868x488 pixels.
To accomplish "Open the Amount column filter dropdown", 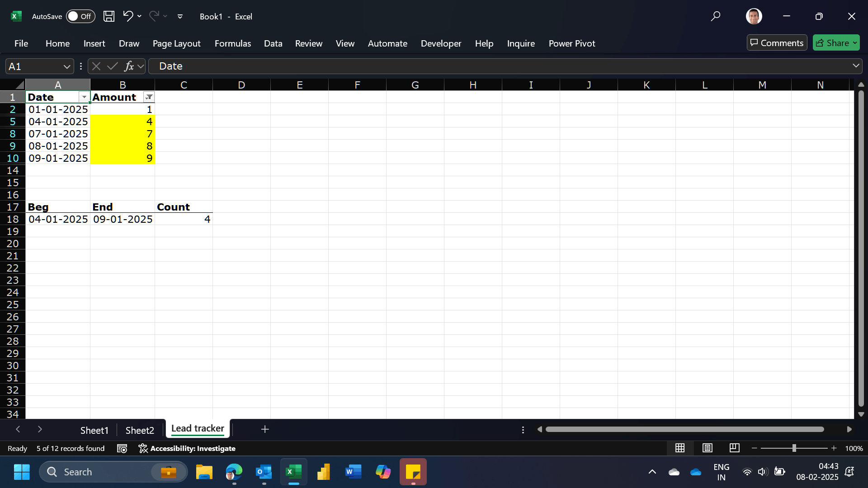I will (149, 97).
